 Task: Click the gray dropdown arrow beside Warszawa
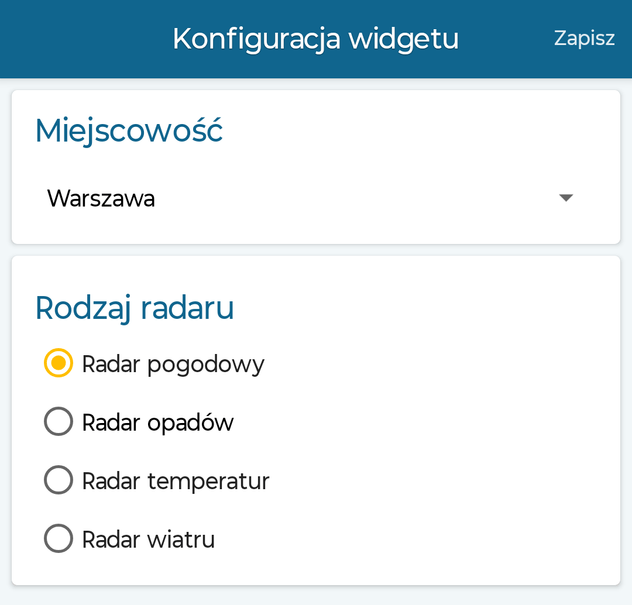(566, 198)
